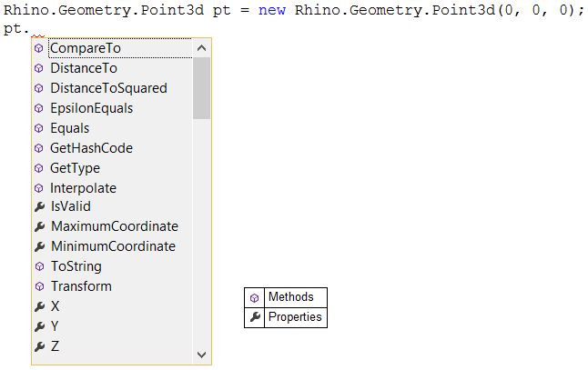Choose the GetType completion item
The image size is (588, 370).
coord(75,168)
